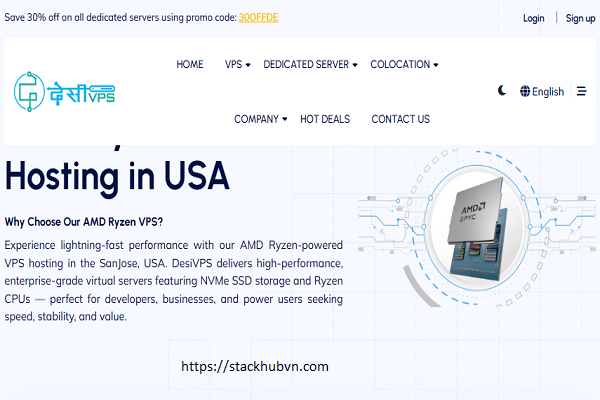Click the AMD EPYC chip image

pyautogui.click(x=477, y=229)
